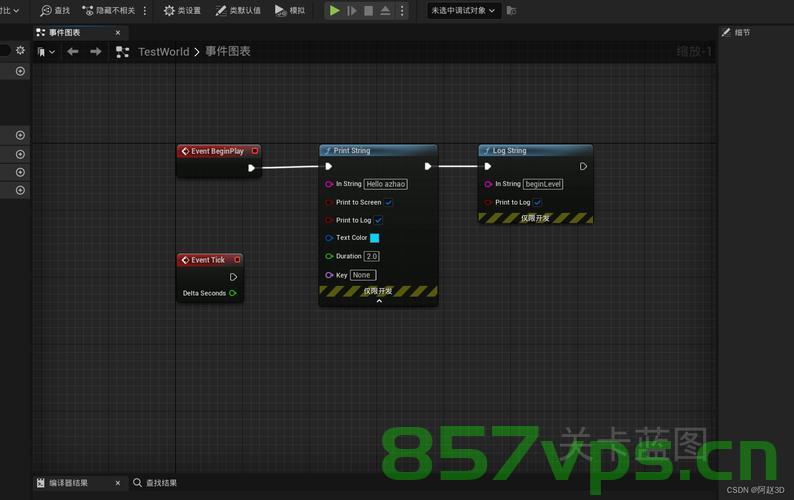Click Log String In String pin
794x500 pixels.
tap(488, 184)
